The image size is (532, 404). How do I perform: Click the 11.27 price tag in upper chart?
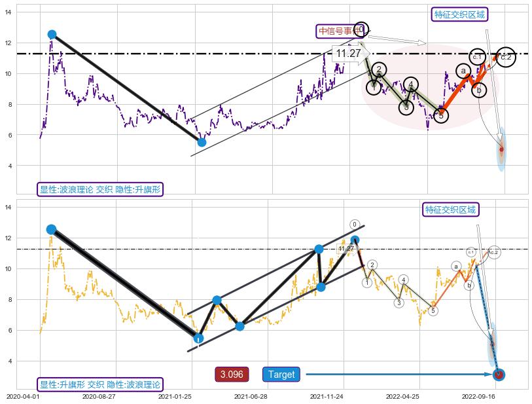click(348, 53)
